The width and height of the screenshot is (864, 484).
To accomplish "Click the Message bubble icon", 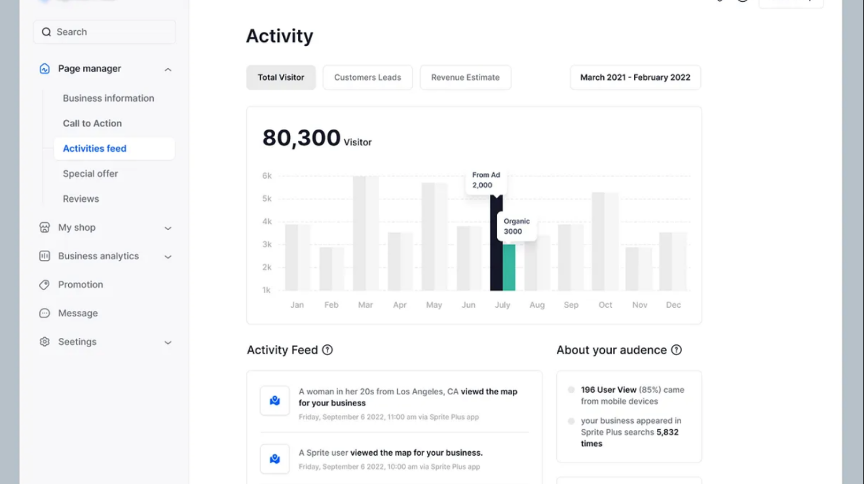I will pos(45,313).
